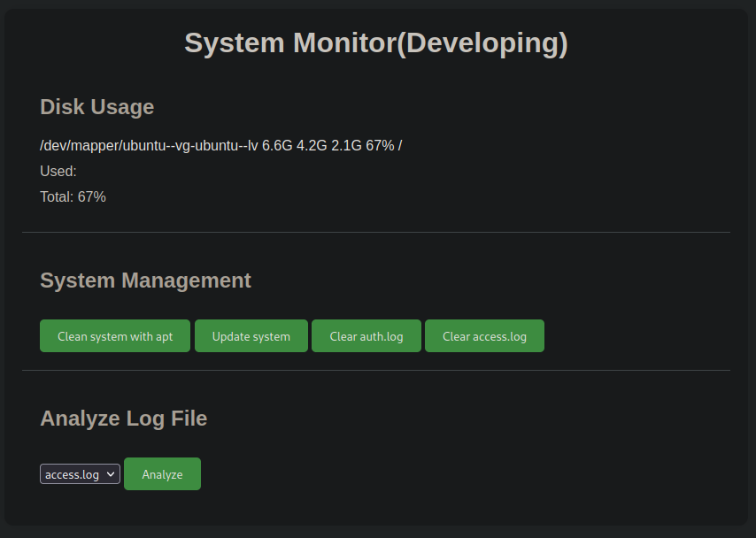Click the divider line below Disk Usage section

[376, 232]
